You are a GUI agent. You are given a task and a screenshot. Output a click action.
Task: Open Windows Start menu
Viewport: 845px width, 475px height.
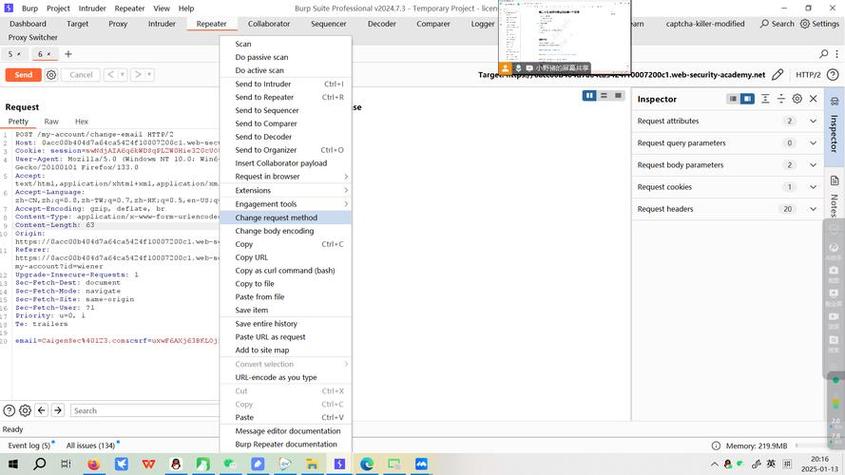[x=13, y=464]
